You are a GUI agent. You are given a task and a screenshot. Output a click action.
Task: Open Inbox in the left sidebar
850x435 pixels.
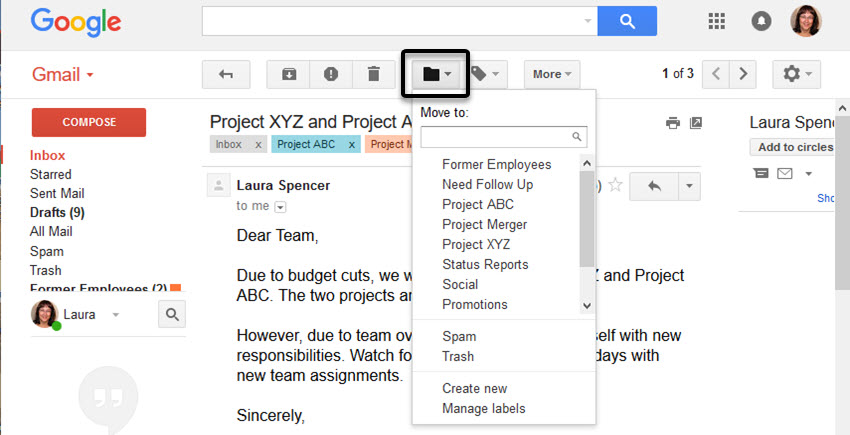[48, 156]
